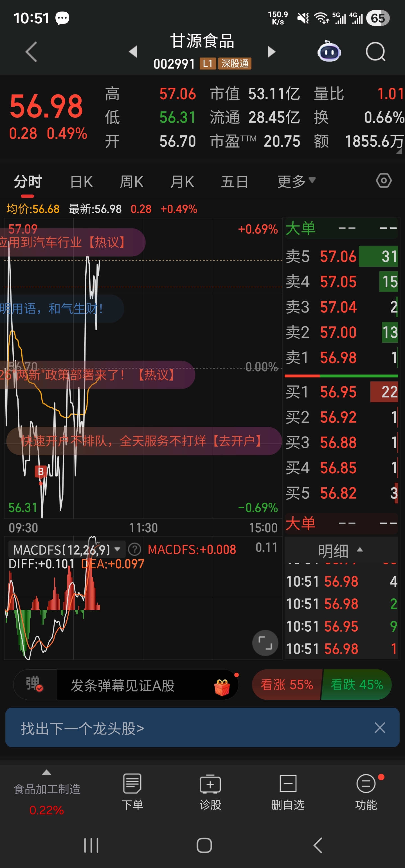This screenshot has width=405, height=868.
Task: Open 应用到汽车行业【热议】 danmaku
Action: coord(72,242)
